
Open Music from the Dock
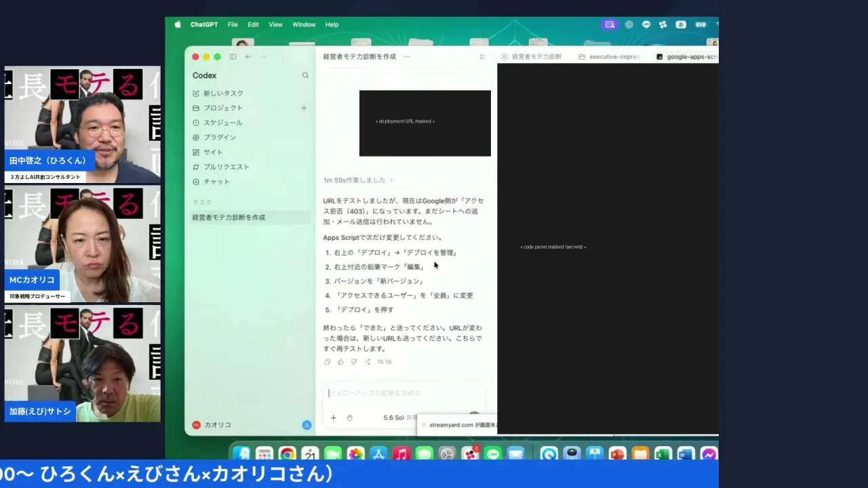tap(401, 453)
